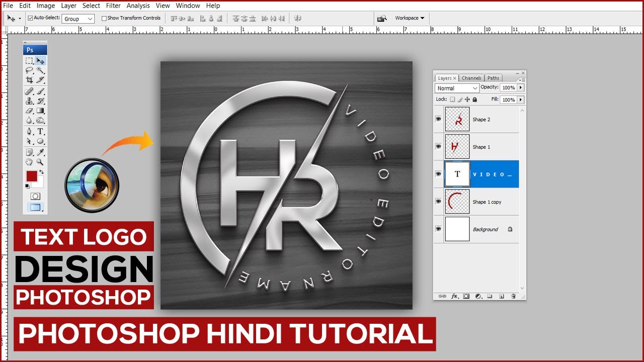Toggle visibility of Shape 1 copy layer
644x362 pixels.
tap(438, 202)
